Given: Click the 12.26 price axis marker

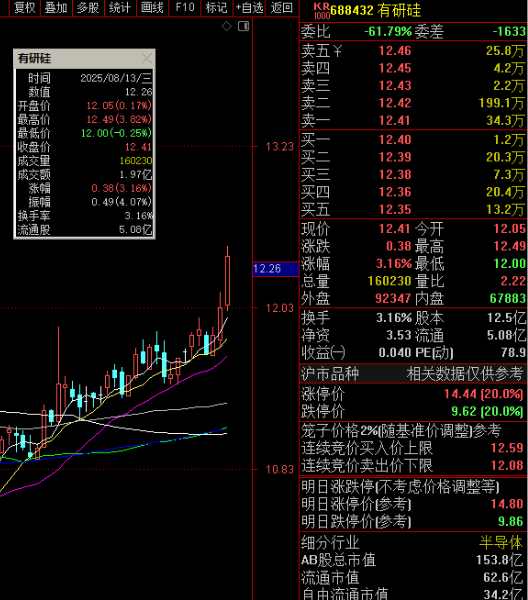Looking at the screenshot, I should (275, 269).
